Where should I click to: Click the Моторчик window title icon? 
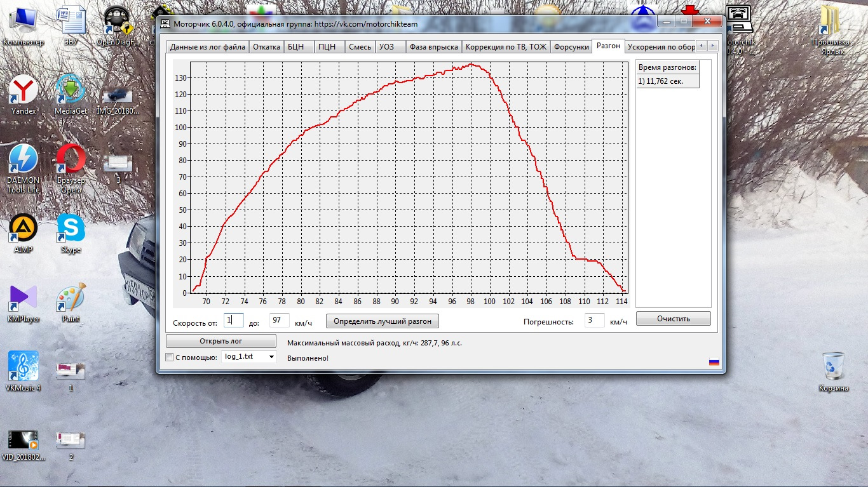(165, 24)
